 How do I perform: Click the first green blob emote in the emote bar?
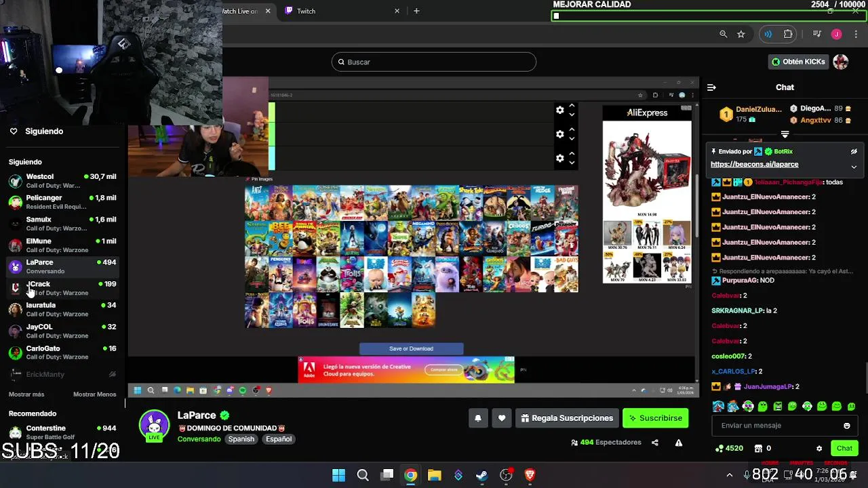point(763,407)
